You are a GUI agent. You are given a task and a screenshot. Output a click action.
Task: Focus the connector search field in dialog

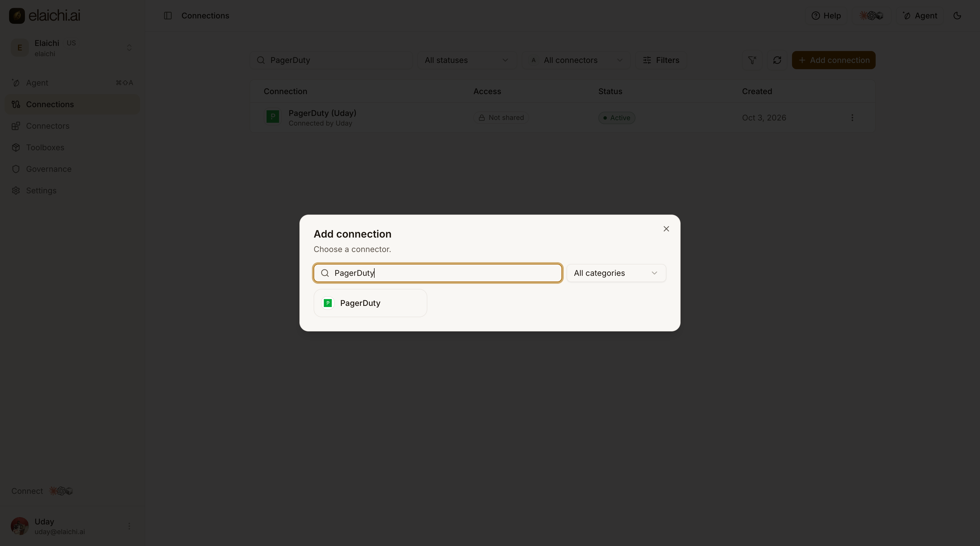[438, 273]
